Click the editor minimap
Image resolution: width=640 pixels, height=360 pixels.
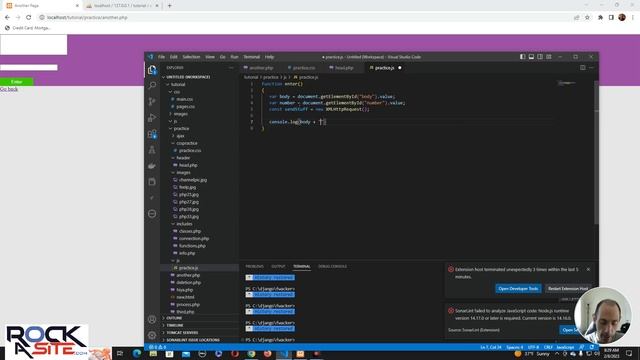point(567,83)
